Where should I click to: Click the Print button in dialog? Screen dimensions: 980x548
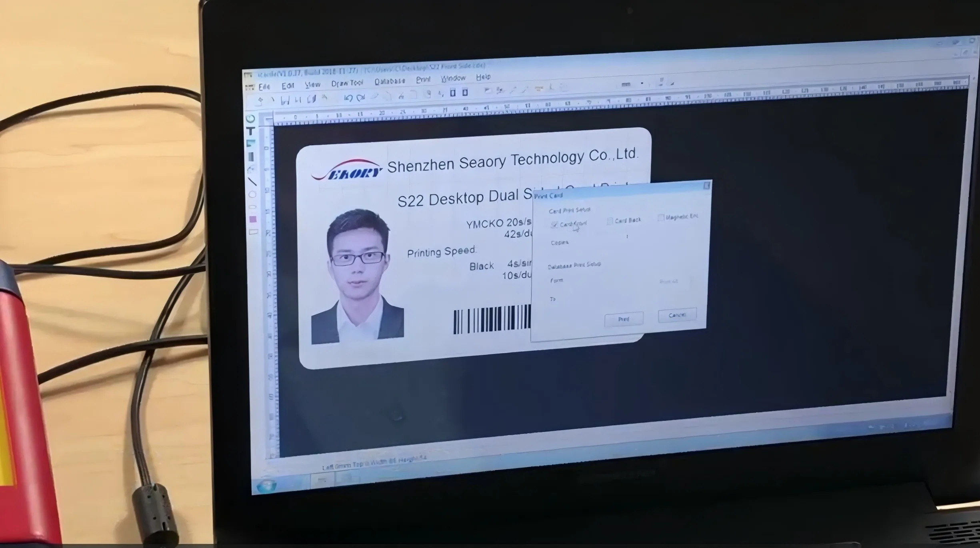point(624,319)
